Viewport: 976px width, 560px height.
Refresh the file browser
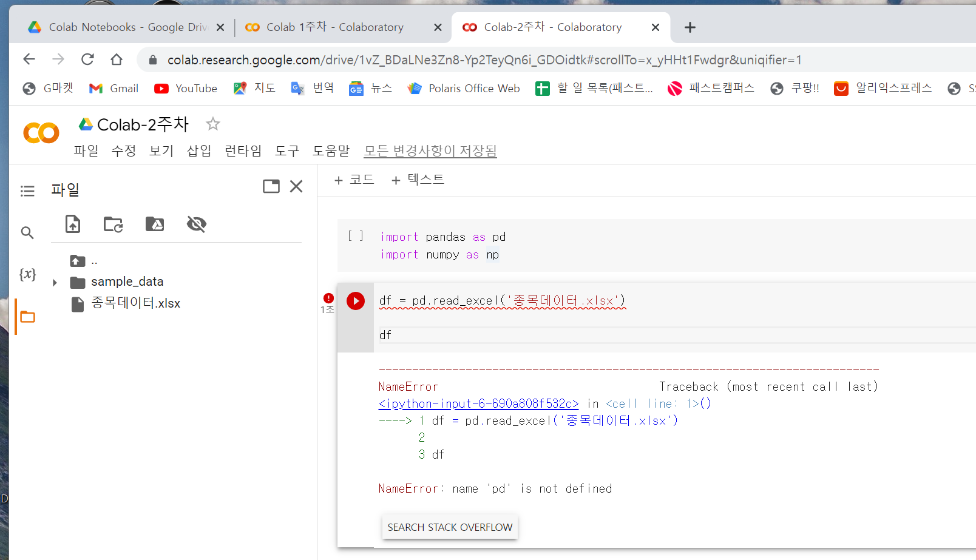114,224
